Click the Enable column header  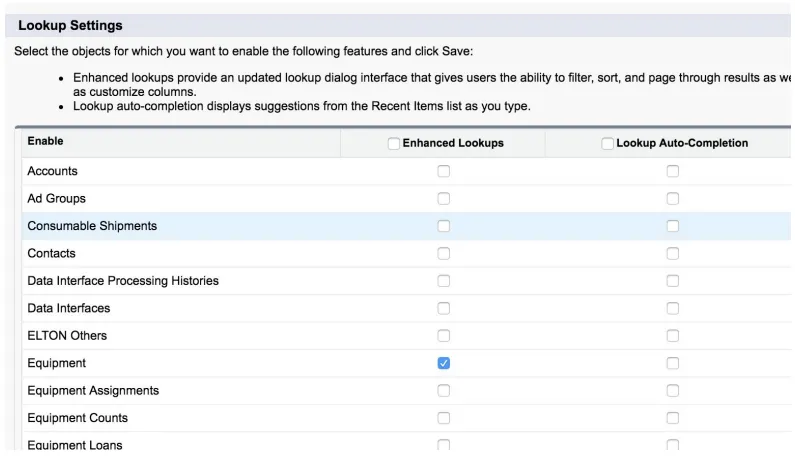45,141
